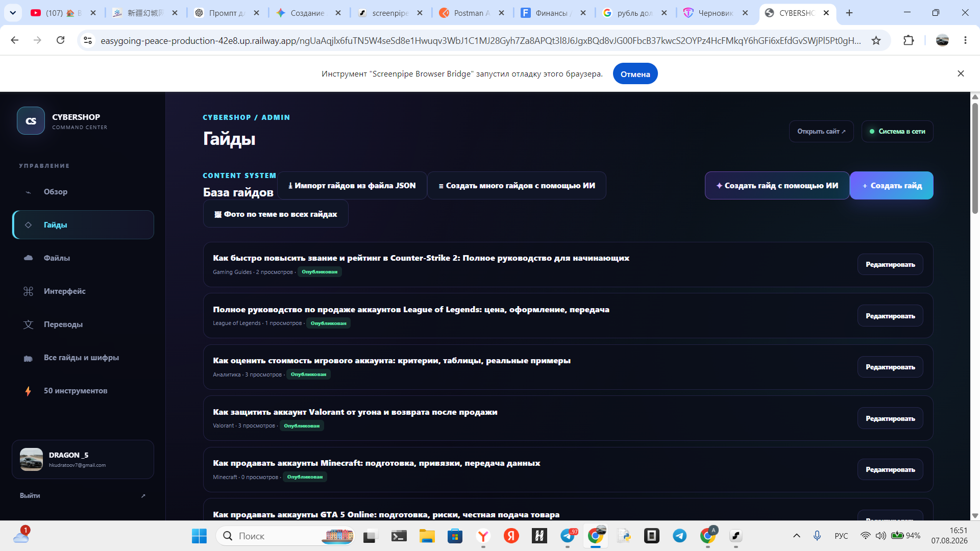Launch Microsoft Store from the taskbar
980x551 pixels.
(455, 536)
